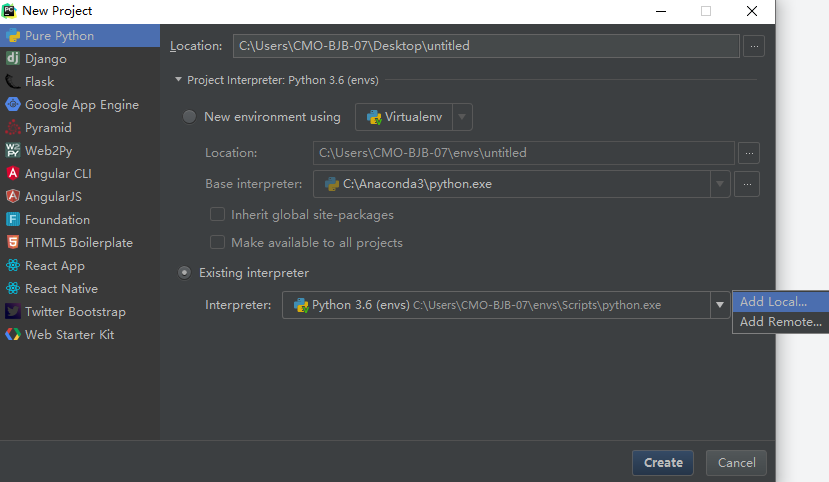Screen dimensions: 829x482
Task: Choose the Twitter Bootstrap icon
Action: point(13,311)
